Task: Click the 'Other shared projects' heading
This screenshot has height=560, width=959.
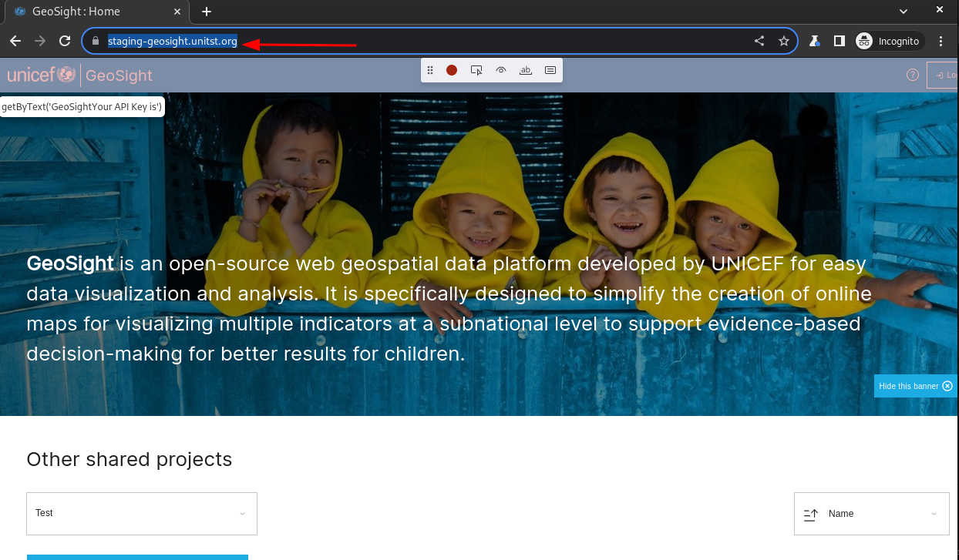Action: point(130,459)
